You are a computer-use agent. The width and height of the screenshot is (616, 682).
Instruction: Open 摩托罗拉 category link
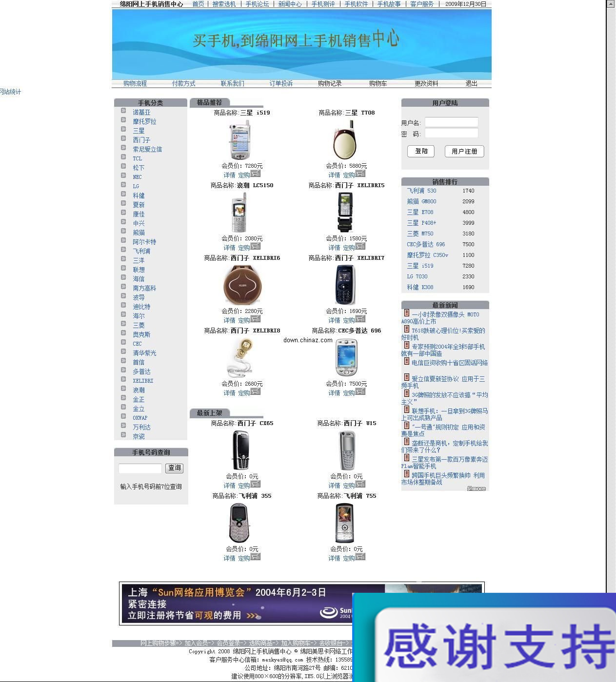click(x=145, y=121)
